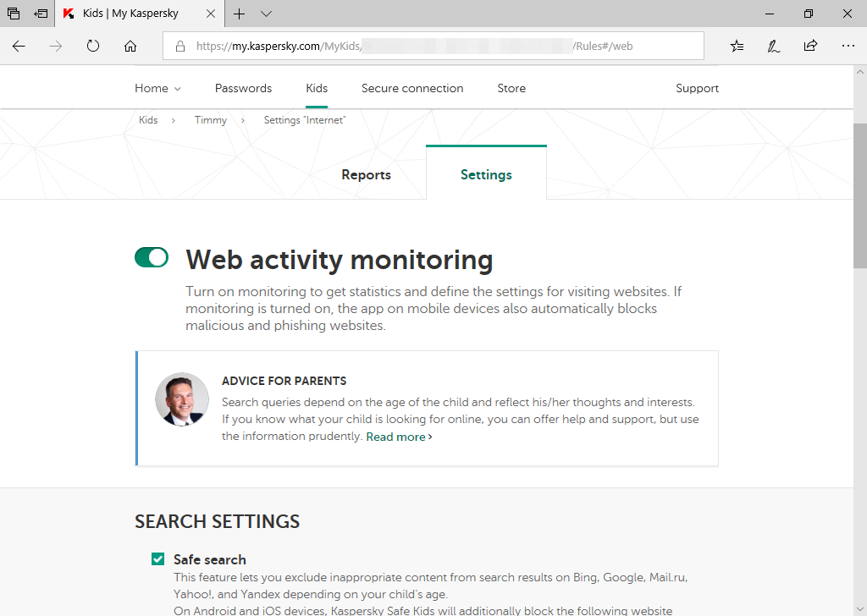Switch to the Reports tab
867x616 pixels.
pyautogui.click(x=366, y=175)
